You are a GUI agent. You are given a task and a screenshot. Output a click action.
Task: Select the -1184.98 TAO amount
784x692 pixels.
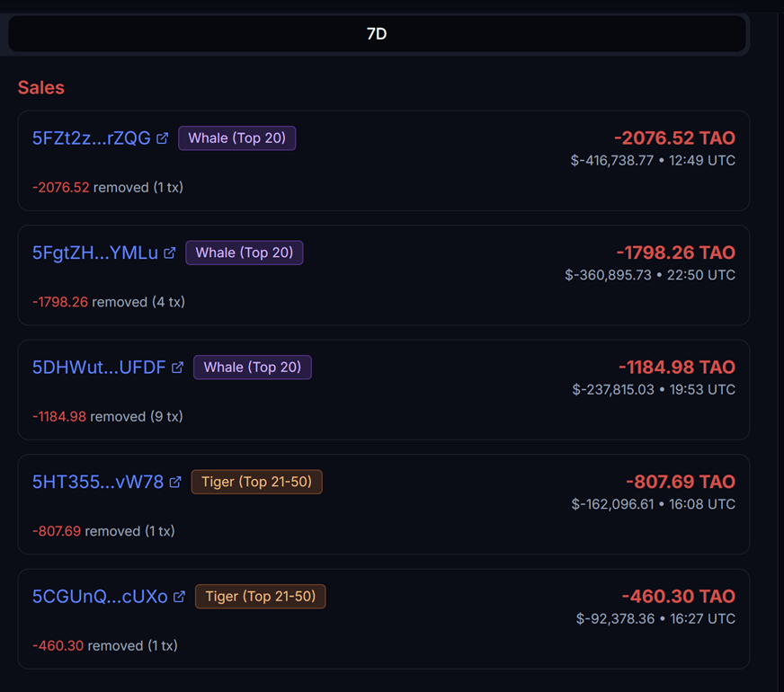coord(677,368)
